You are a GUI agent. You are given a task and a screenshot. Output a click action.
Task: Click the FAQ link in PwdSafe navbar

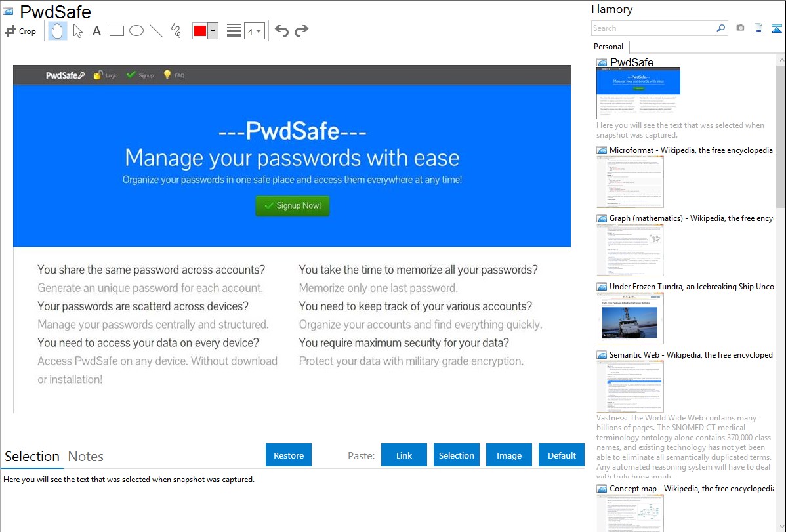click(174, 75)
